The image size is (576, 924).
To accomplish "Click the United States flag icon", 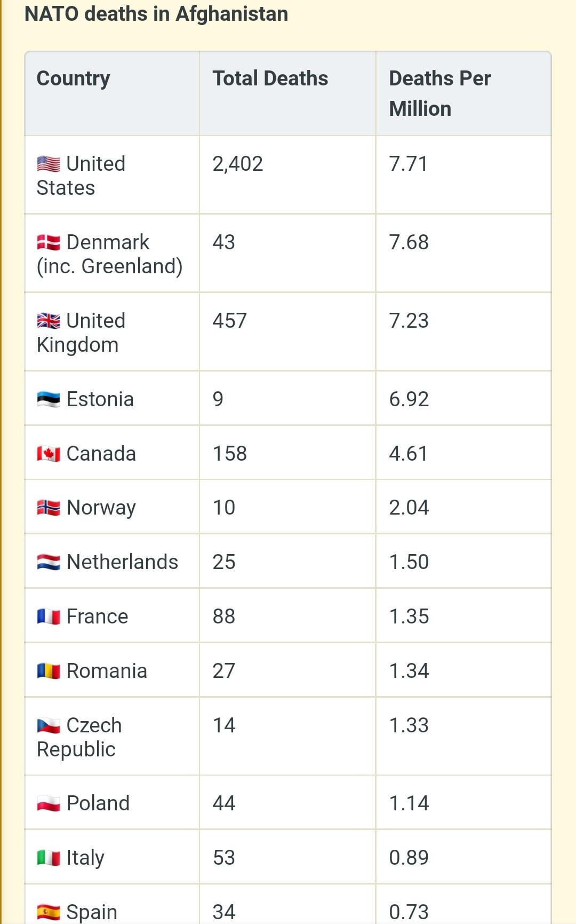I will tap(49, 164).
